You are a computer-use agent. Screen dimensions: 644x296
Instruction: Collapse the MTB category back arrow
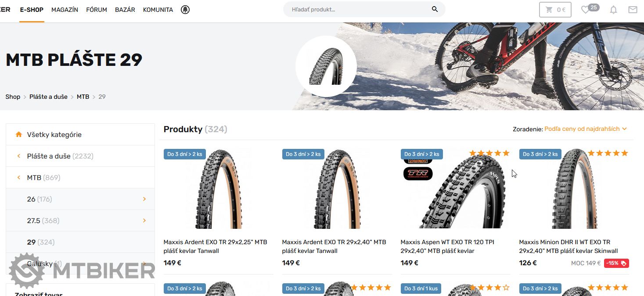coord(19,177)
